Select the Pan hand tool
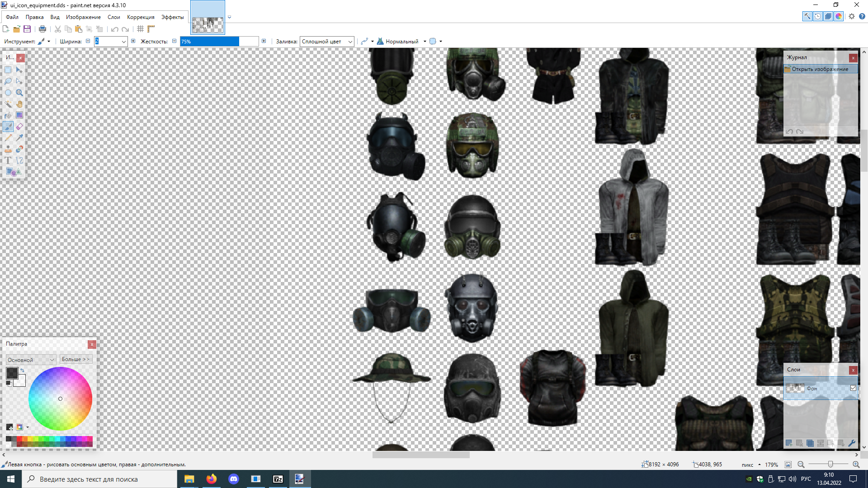Image resolution: width=868 pixels, height=488 pixels. point(19,104)
